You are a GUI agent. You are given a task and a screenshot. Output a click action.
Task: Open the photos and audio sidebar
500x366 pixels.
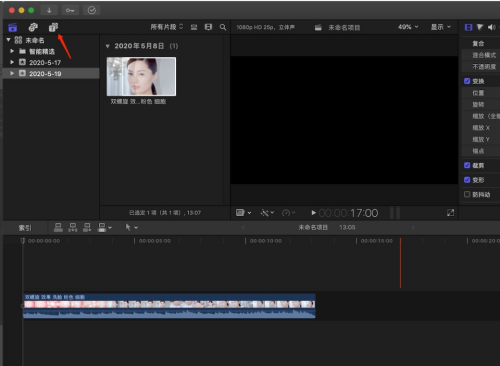coord(33,27)
